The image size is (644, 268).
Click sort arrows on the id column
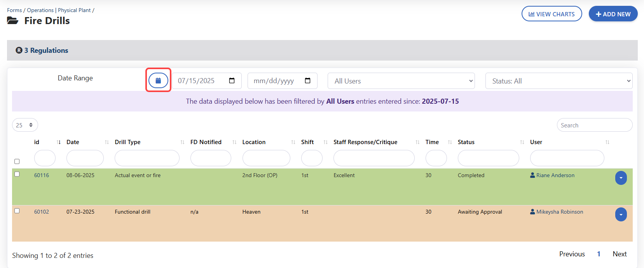59,142
